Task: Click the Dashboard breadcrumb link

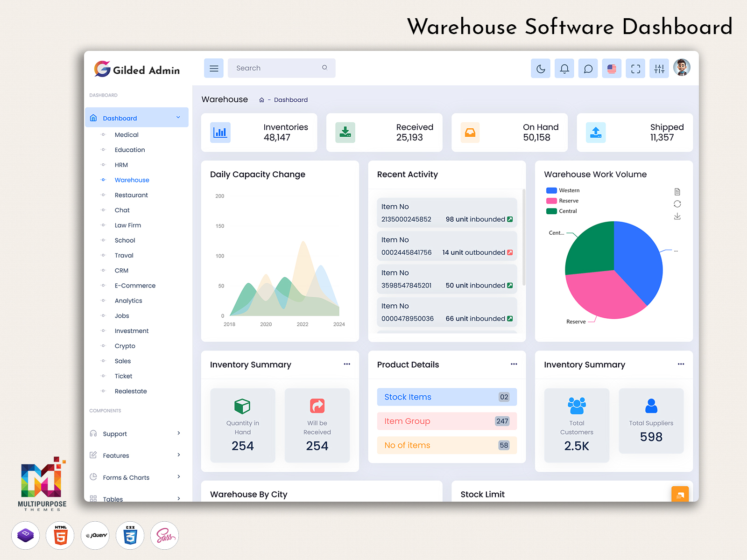Action: 291,100
